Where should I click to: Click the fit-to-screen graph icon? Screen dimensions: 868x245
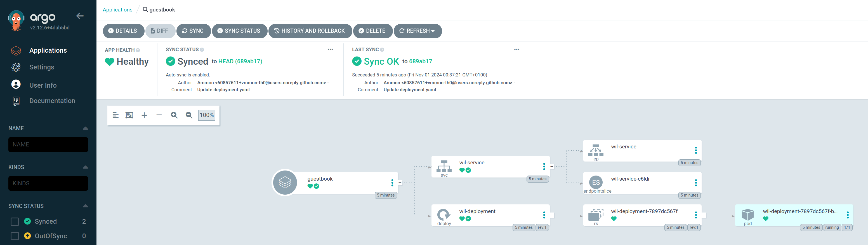[129, 115]
